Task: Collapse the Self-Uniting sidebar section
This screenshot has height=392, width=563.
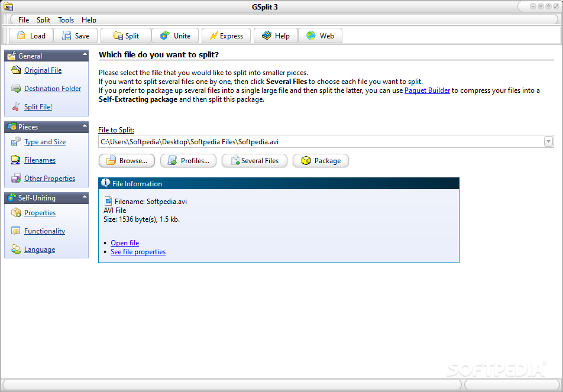Action: tap(85, 197)
